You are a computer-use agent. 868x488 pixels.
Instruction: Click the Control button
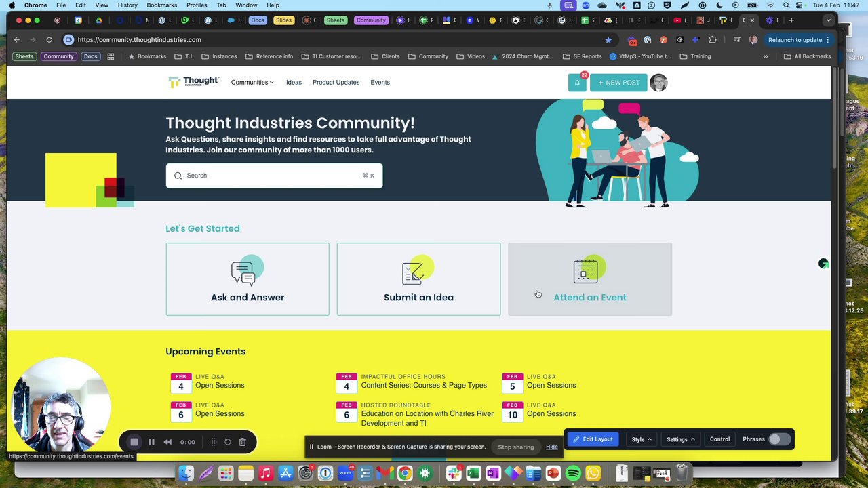pyautogui.click(x=719, y=439)
